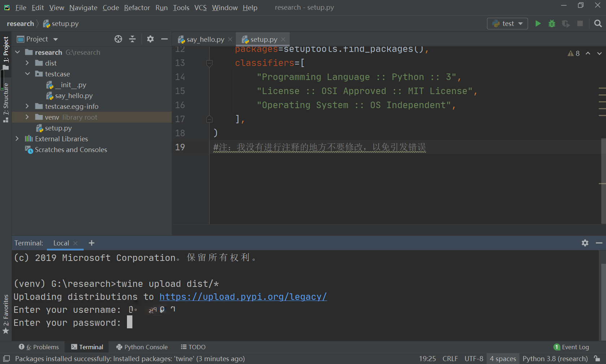606x364 pixels.
Task: Expand the dist folder
Action: click(x=27, y=63)
